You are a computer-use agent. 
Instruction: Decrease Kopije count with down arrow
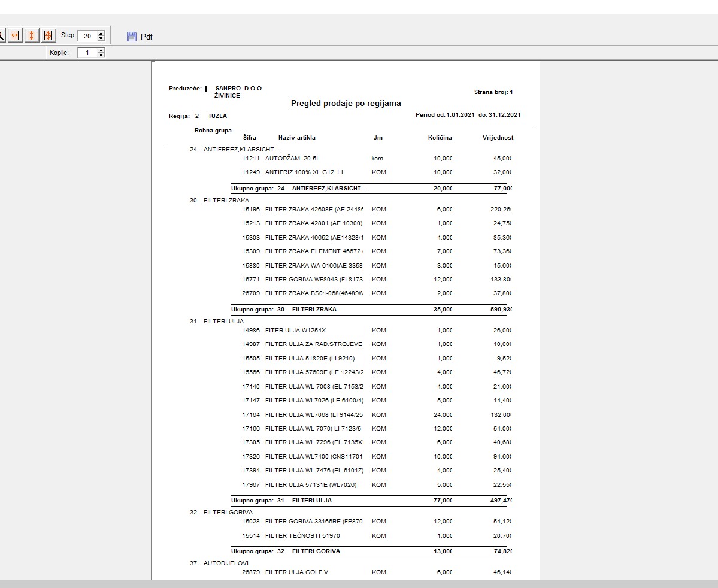tap(101, 56)
